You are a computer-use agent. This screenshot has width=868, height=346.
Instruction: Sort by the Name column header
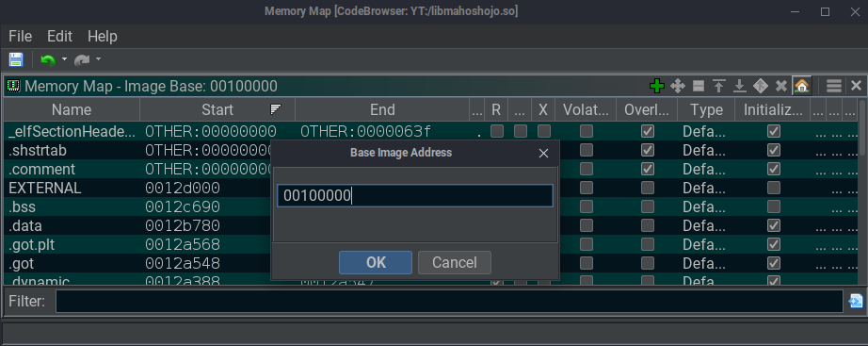pos(72,109)
